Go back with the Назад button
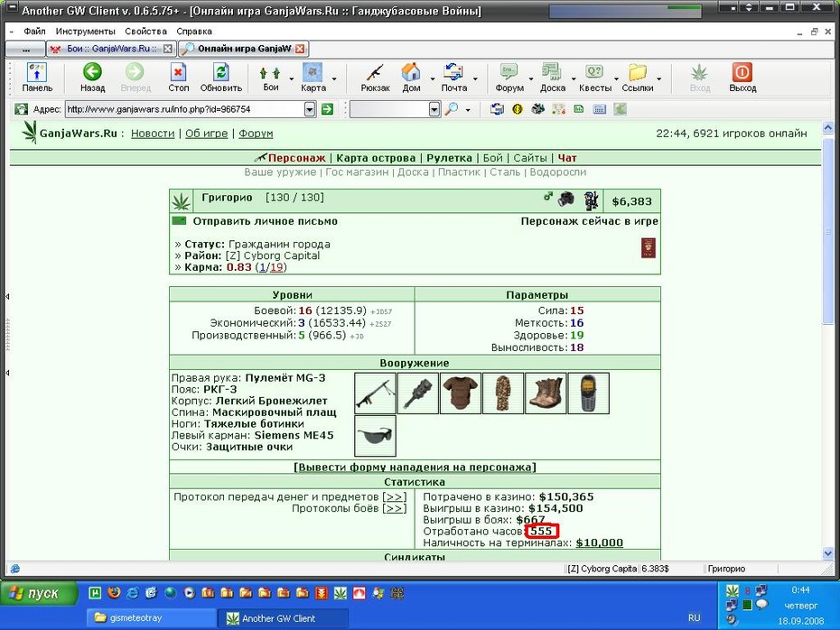The image size is (840, 630). (92, 78)
